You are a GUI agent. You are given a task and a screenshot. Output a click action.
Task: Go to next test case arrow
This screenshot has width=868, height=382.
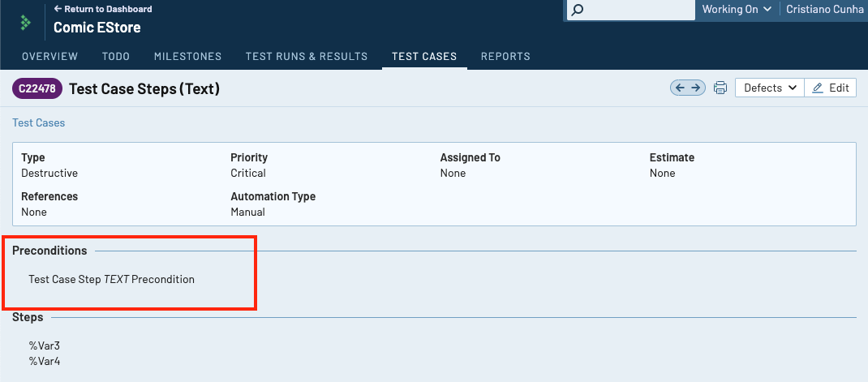tap(696, 88)
